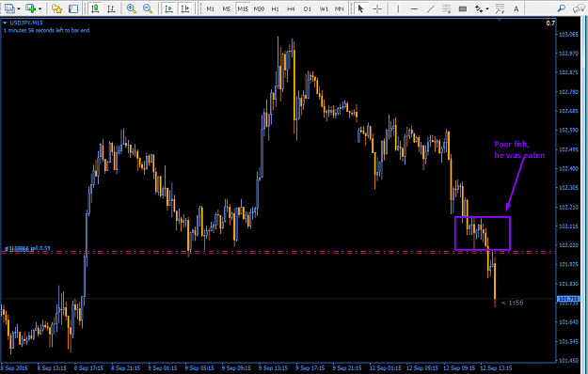The width and height of the screenshot is (588, 374).
Task: Select the horizontal line drawing tool
Action: 414,8
